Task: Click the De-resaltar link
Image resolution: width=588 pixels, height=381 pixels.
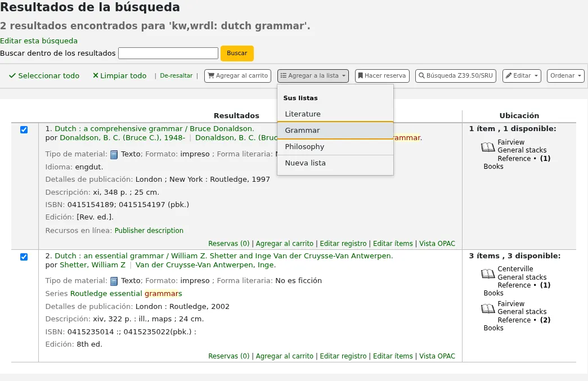Action: [x=176, y=76]
